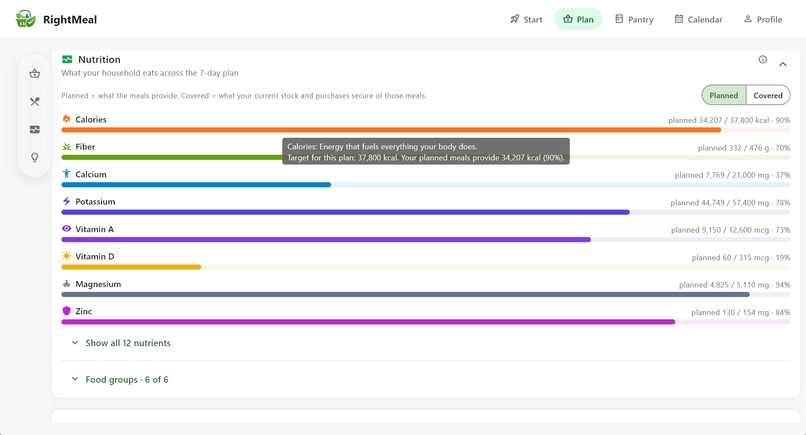Viewport: 806px width, 435px height.
Task: Click the Zinc nutrient label
Action: click(83, 311)
